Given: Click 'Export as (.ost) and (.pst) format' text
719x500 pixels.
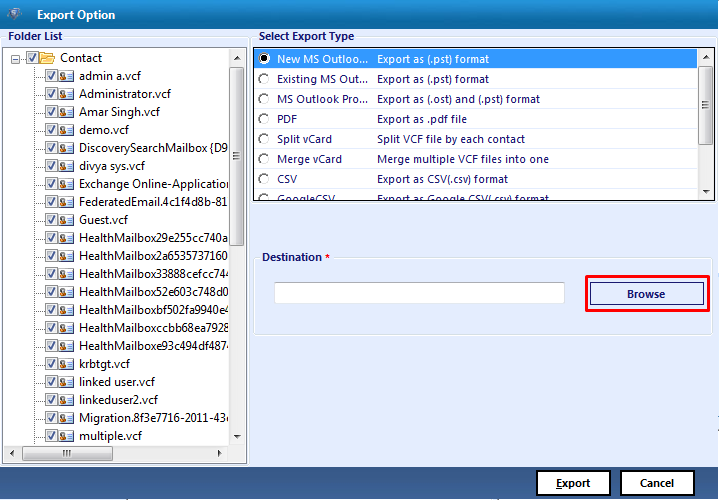Looking at the screenshot, I should tap(459, 99).
